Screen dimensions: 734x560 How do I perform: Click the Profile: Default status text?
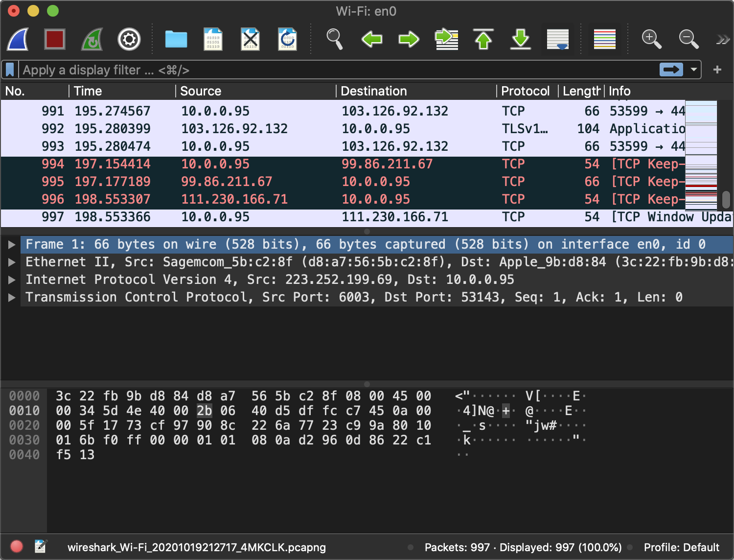click(x=681, y=547)
